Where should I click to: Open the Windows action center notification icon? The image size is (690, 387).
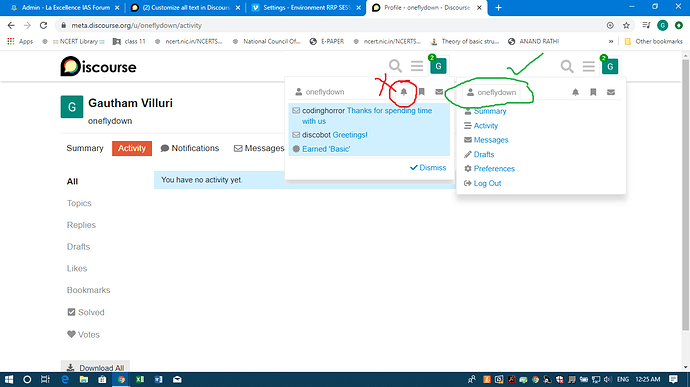(673, 380)
